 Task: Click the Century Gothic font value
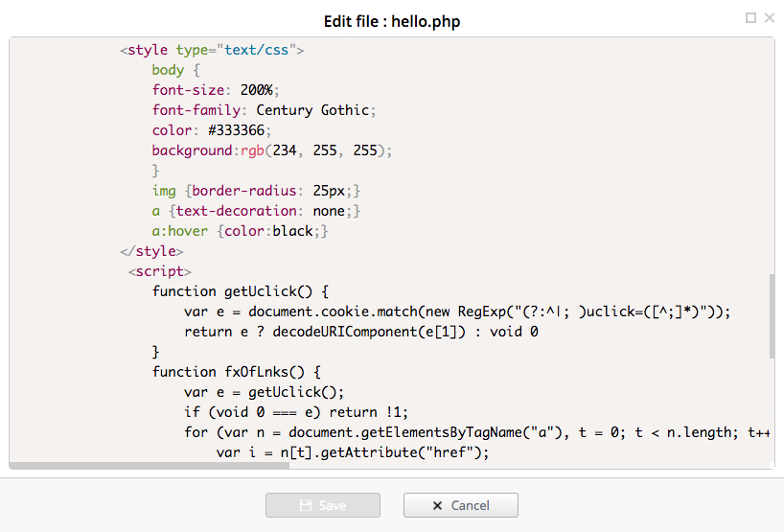pyautogui.click(x=312, y=110)
